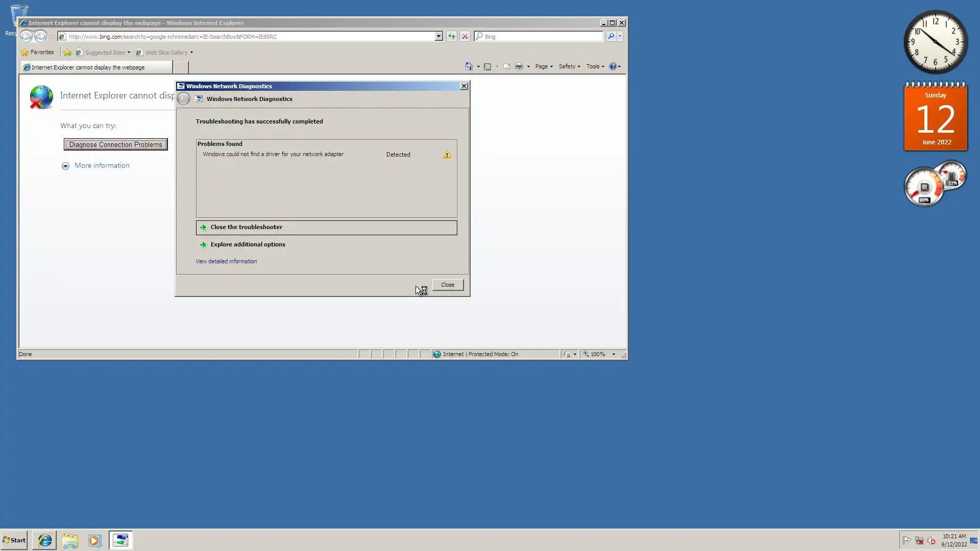The height and width of the screenshot is (551, 980).
Task: Open the zoom level 100% dropdown
Action: [614, 354]
